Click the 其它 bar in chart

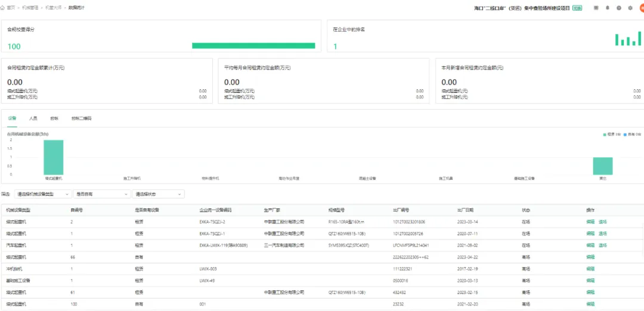coord(602,166)
